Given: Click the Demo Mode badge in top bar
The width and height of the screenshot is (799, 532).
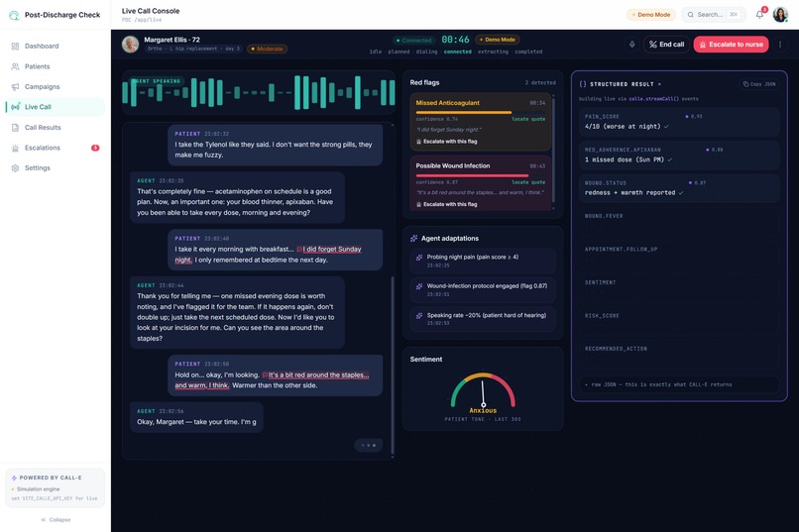Looking at the screenshot, I should tap(651, 15).
